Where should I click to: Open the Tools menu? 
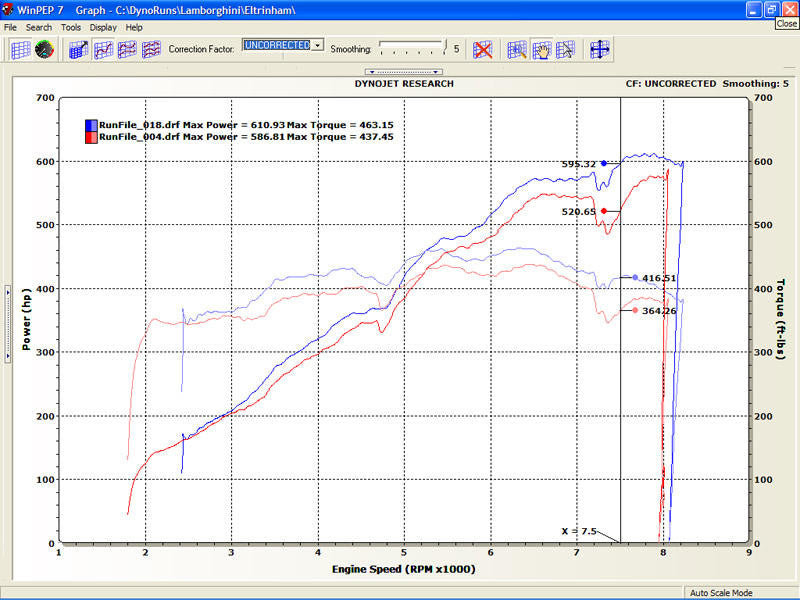(69, 27)
